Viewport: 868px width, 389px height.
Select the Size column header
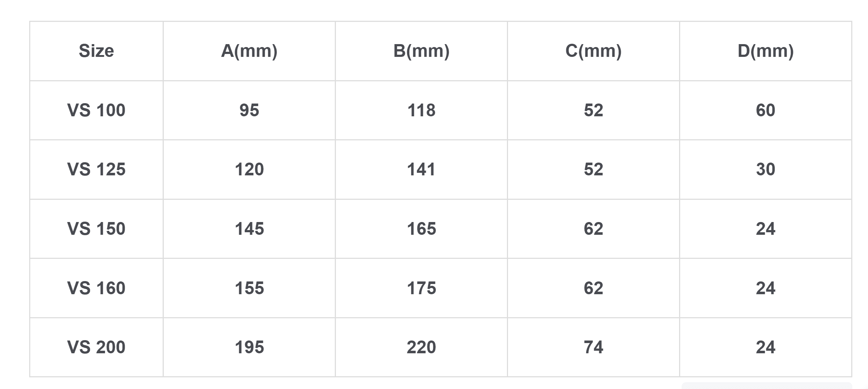point(96,51)
